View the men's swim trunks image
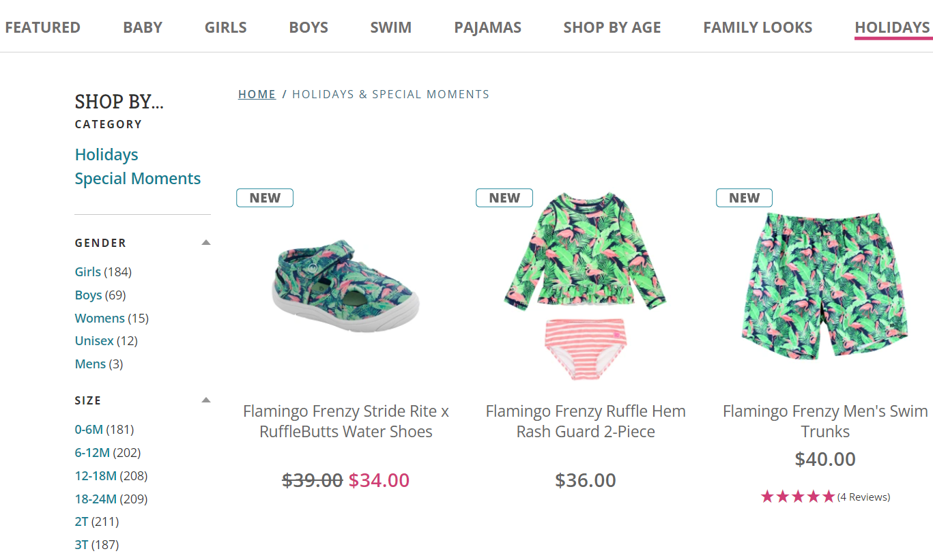Screen dimensions: 933x560 click(x=824, y=285)
